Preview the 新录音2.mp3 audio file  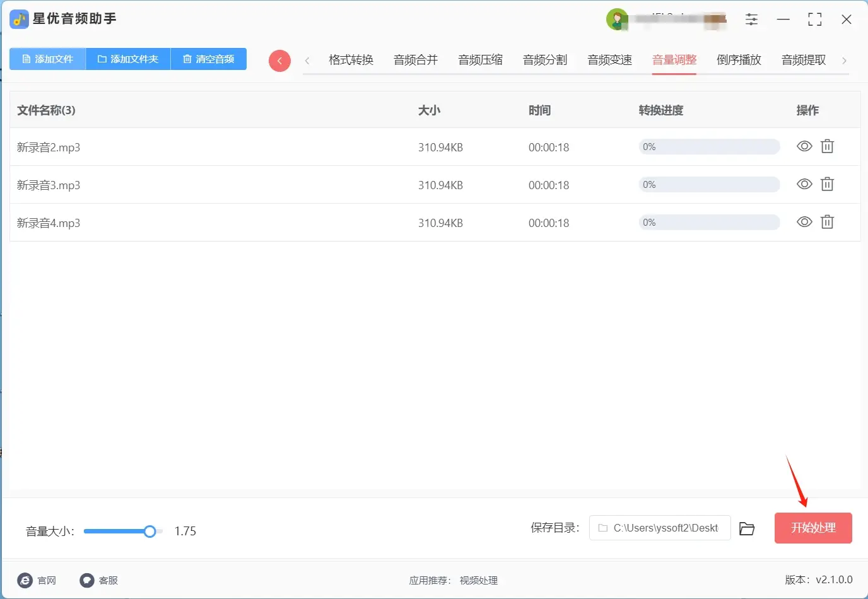click(x=804, y=146)
